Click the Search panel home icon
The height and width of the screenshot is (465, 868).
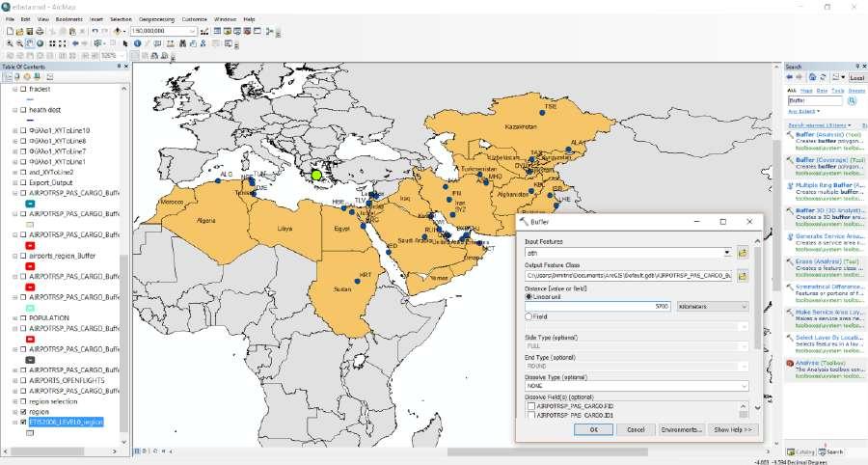[812, 77]
